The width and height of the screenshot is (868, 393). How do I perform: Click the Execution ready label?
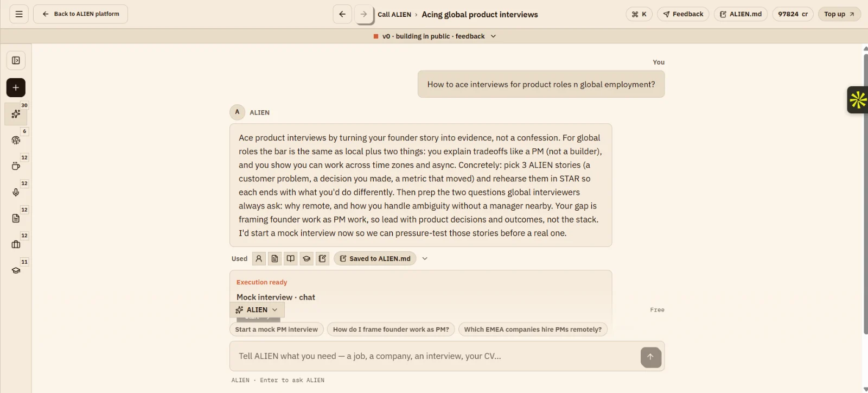click(261, 282)
